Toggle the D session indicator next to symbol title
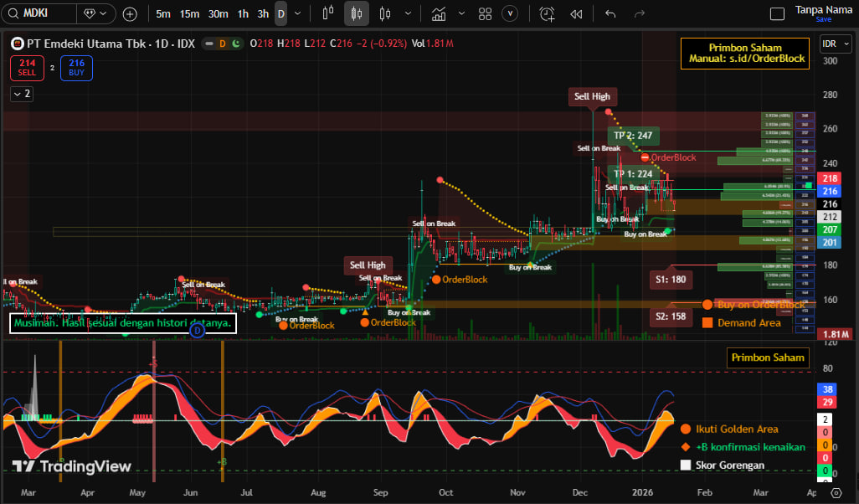Viewport: 859px width, 504px height. [222, 44]
